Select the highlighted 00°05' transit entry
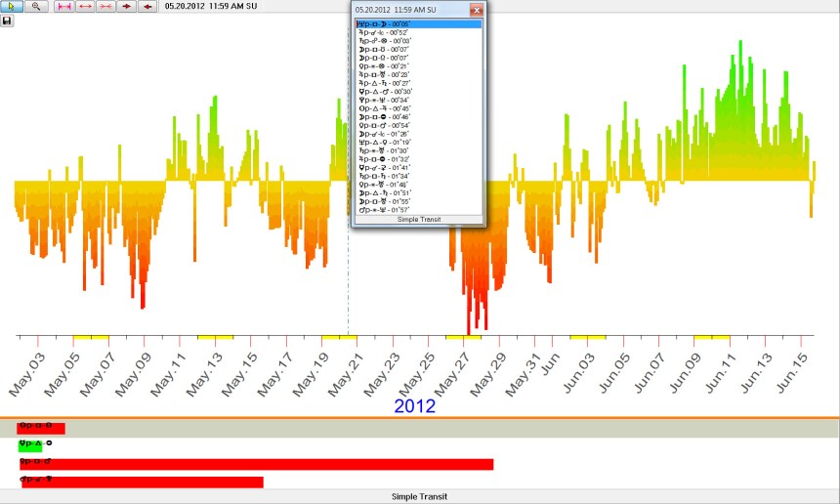 [418, 23]
